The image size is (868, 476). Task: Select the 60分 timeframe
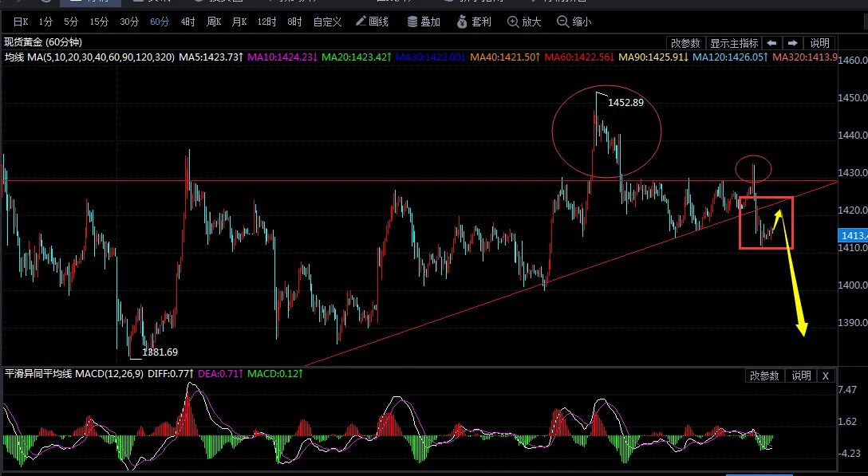click(x=160, y=22)
